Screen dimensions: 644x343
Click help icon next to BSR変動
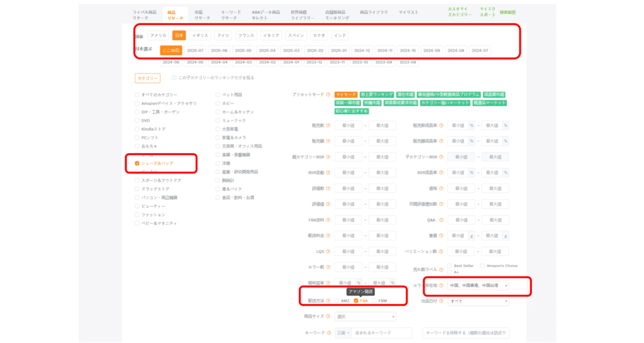click(x=328, y=173)
